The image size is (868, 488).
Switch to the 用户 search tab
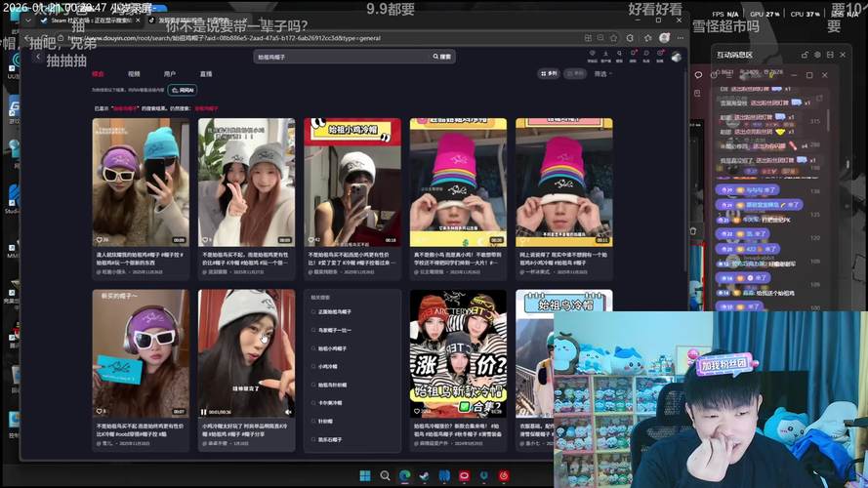pos(170,73)
